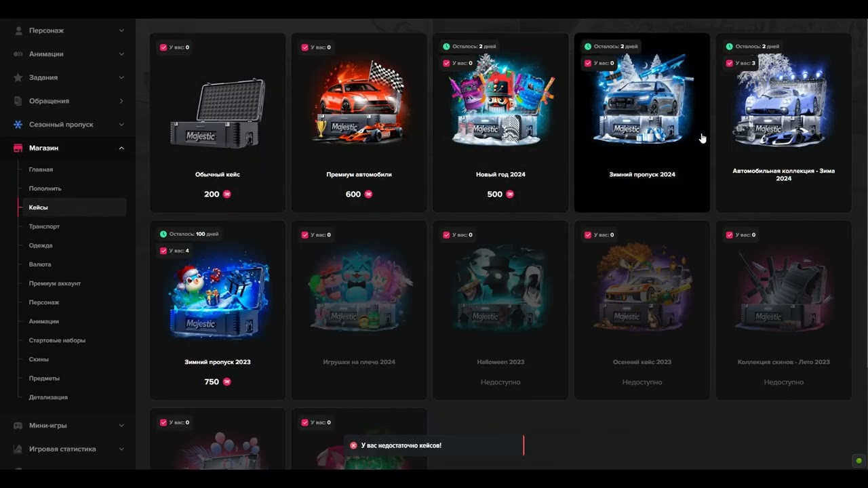Screen dimensions: 868x488
Task: Toggle the У вас: 3 checkbox on Автомобильная коллекция
Action: click(730, 63)
